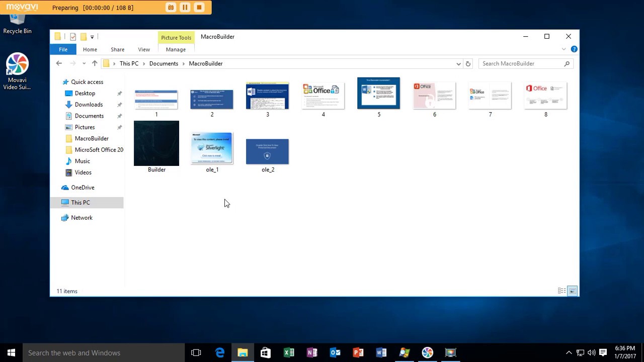Click the New Folder quick access toolbar icon
644x362 pixels.
[x=84, y=37]
